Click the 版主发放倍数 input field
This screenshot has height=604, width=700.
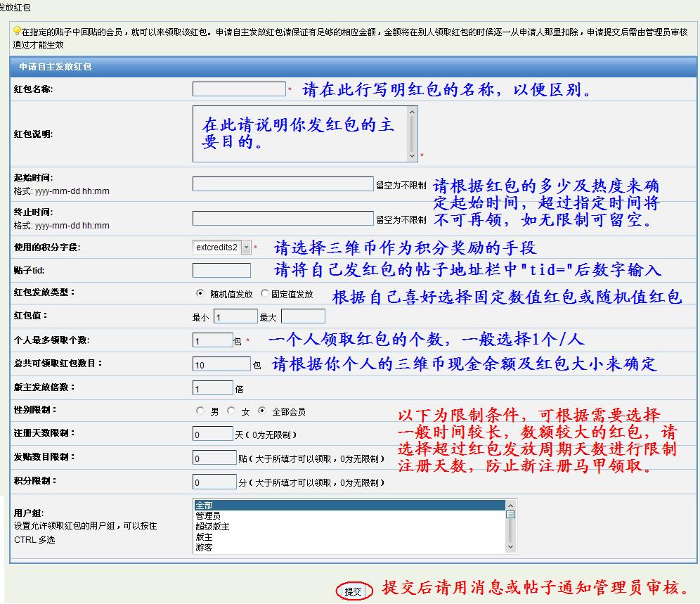pos(212,387)
